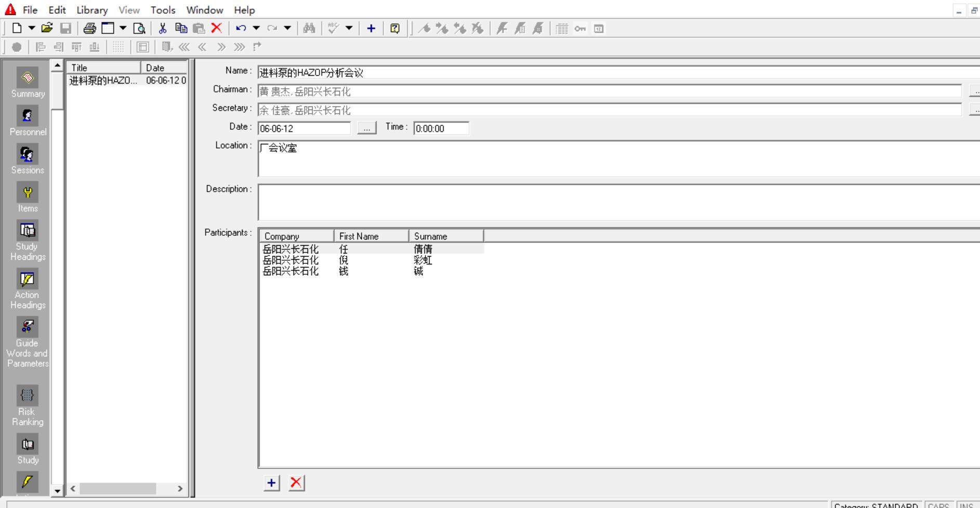
Task: Open a file with the folder icon
Action: click(x=47, y=29)
